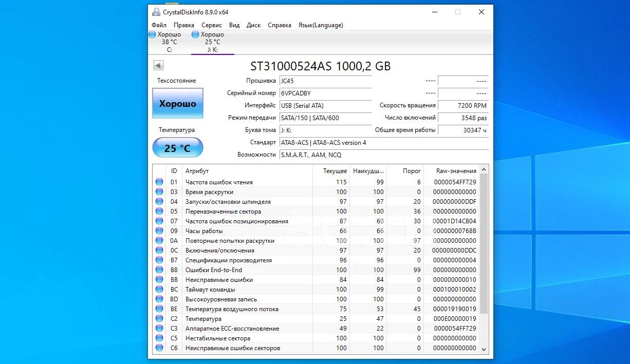Select Температура воздушного потока attribute text
Screen dimensions: 630x364
tap(232, 309)
